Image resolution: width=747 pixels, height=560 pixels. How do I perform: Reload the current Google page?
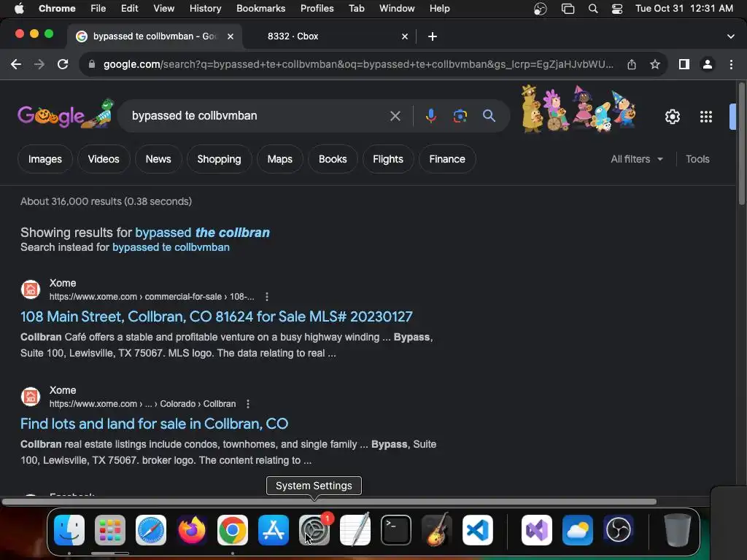[63, 64]
